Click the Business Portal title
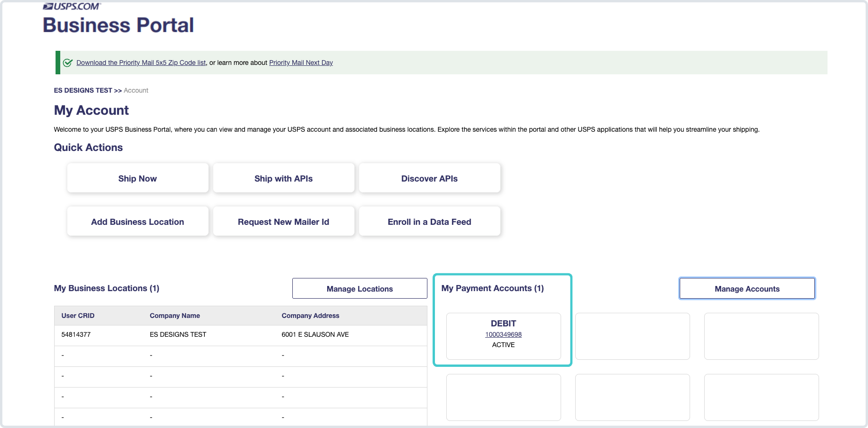868x428 pixels. 118,25
